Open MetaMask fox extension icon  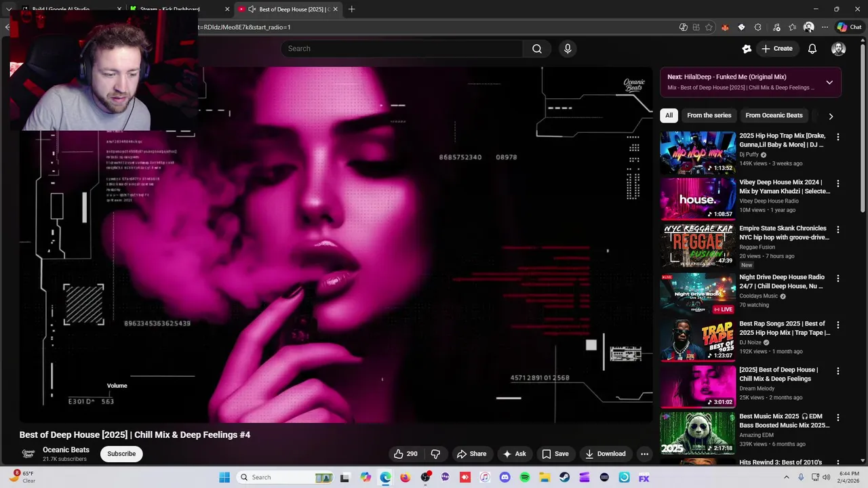pyautogui.click(x=725, y=27)
